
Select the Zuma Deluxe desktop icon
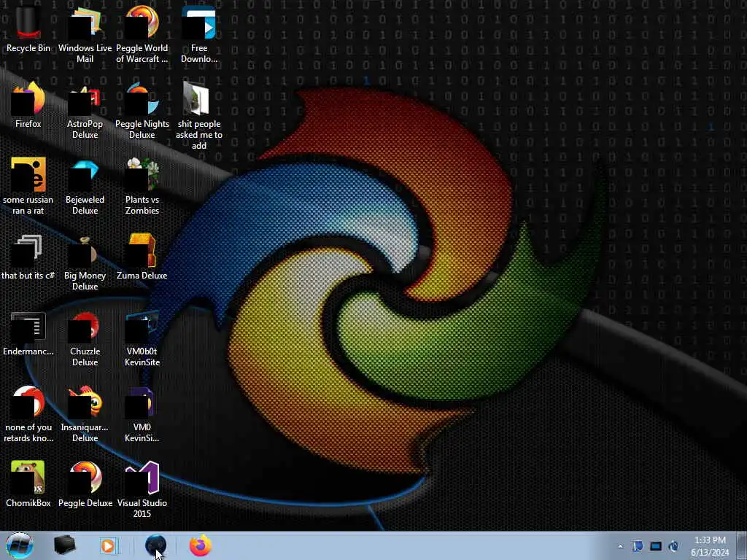142,257
